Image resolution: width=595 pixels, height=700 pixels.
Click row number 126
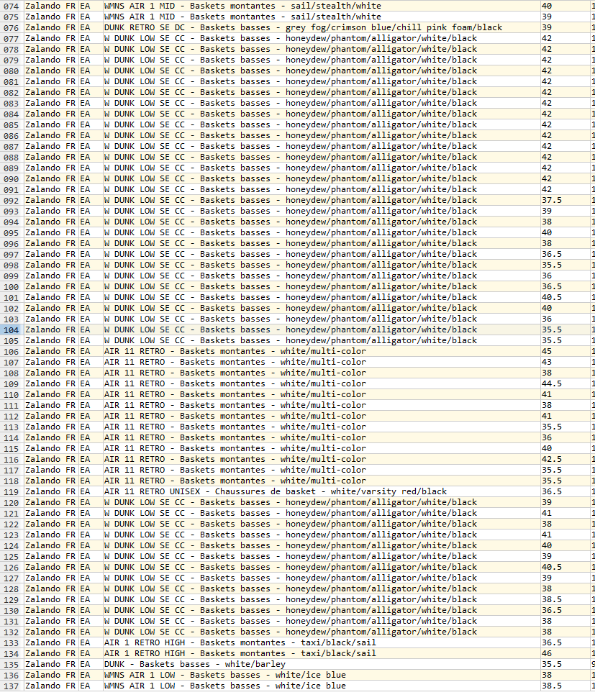pyautogui.click(x=12, y=568)
